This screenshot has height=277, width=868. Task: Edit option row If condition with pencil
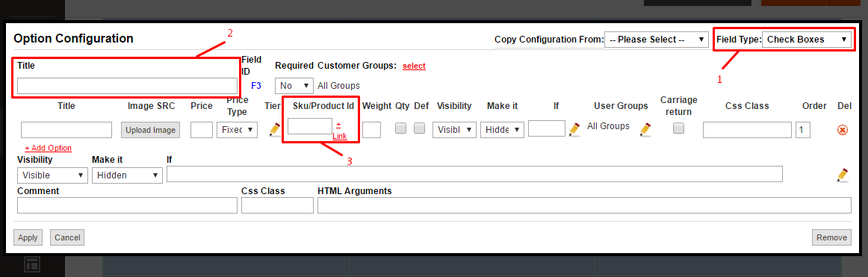[x=574, y=129]
